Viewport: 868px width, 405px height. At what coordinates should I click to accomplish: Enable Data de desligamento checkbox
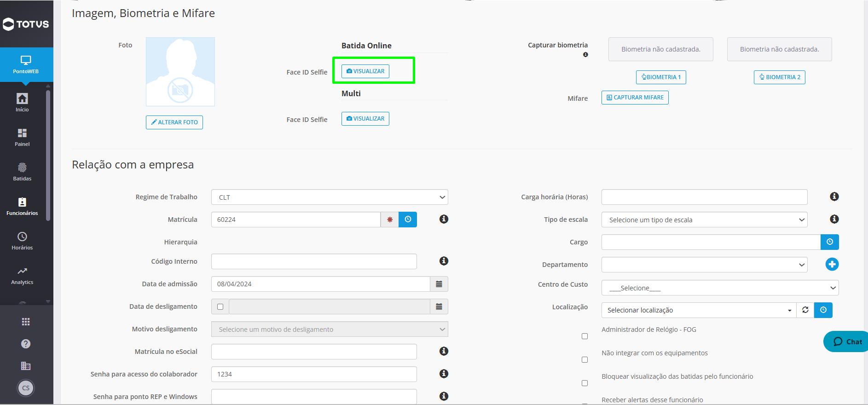(x=220, y=307)
